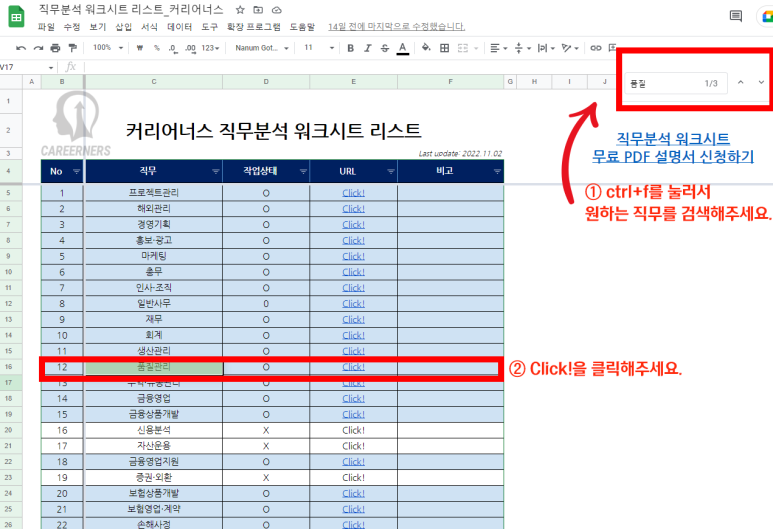Open the vertical align dropdown
The height and width of the screenshot is (529, 773).
523,48
